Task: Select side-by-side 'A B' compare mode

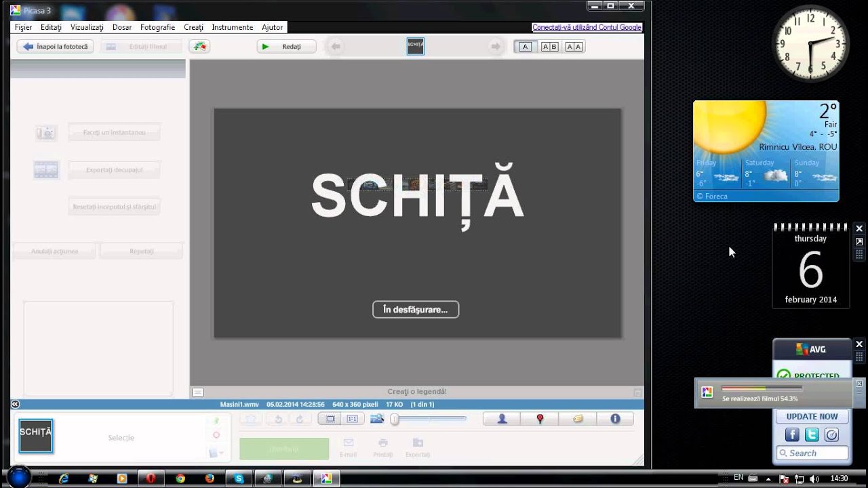Action: point(549,47)
